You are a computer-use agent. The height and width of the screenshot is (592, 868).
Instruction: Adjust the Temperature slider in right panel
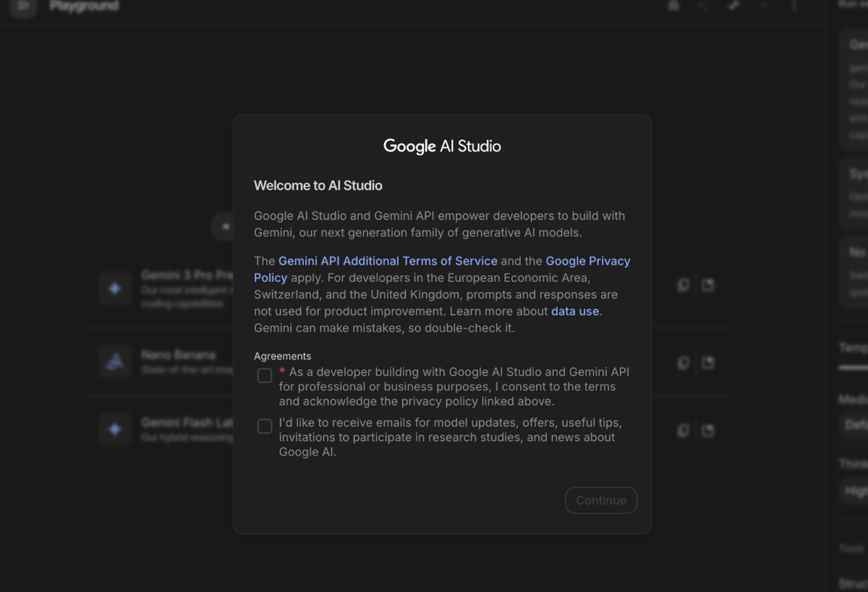[854, 368]
